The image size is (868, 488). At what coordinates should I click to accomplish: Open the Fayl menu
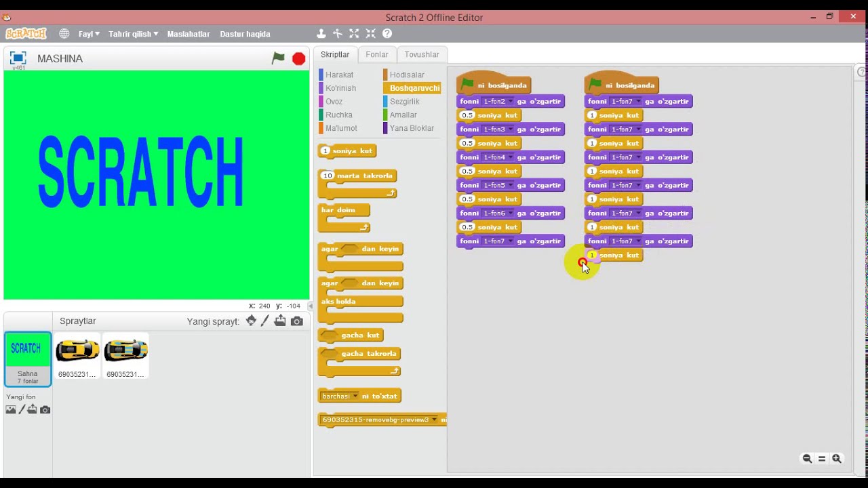[x=89, y=34]
